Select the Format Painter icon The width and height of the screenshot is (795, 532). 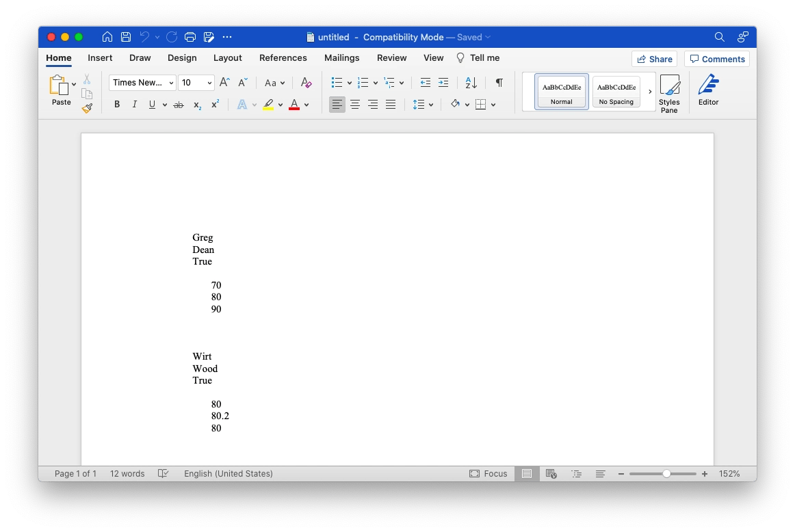(x=87, y=108)
